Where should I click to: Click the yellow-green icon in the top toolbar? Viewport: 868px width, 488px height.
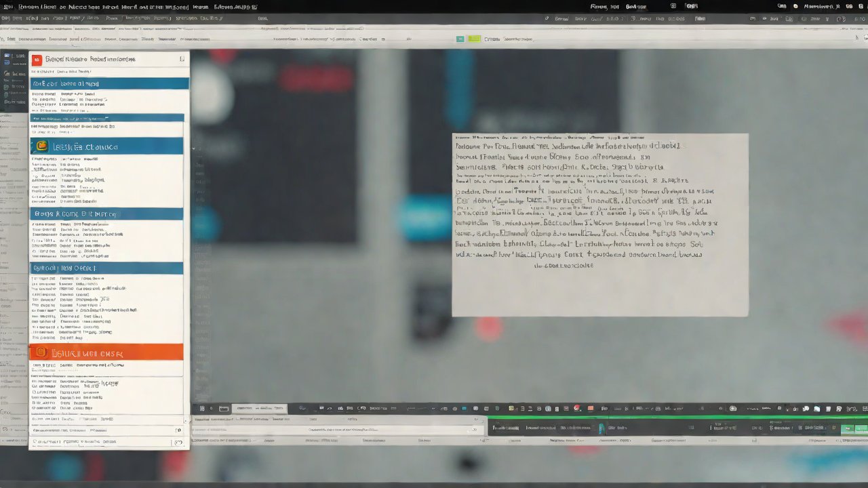(x=474, y=39)
